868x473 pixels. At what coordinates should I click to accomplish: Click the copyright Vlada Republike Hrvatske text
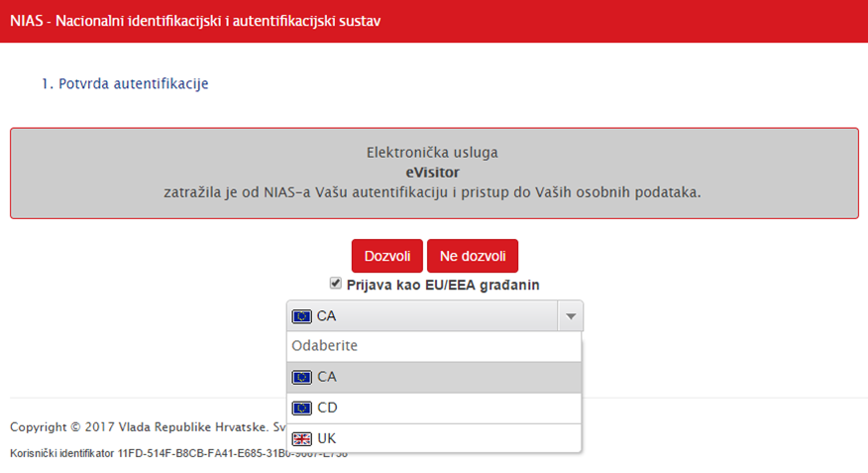click(x=139, y=427)
